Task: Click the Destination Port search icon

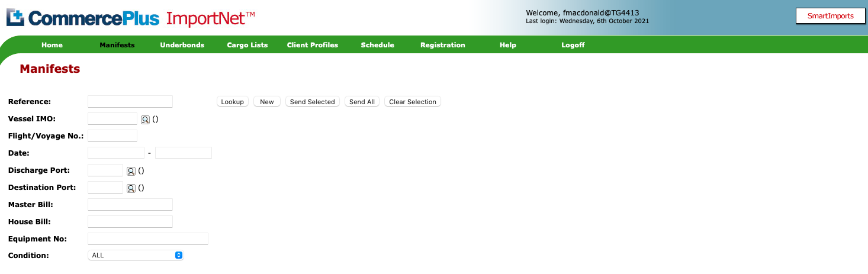Action: [131, 188]
